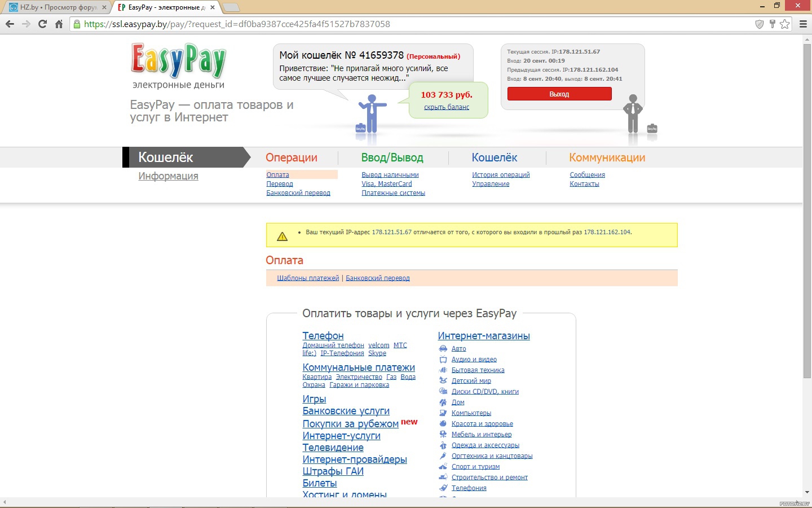Click the icon beside Мебель и интерьер
The image size is (812, 508).
point(443,435)
